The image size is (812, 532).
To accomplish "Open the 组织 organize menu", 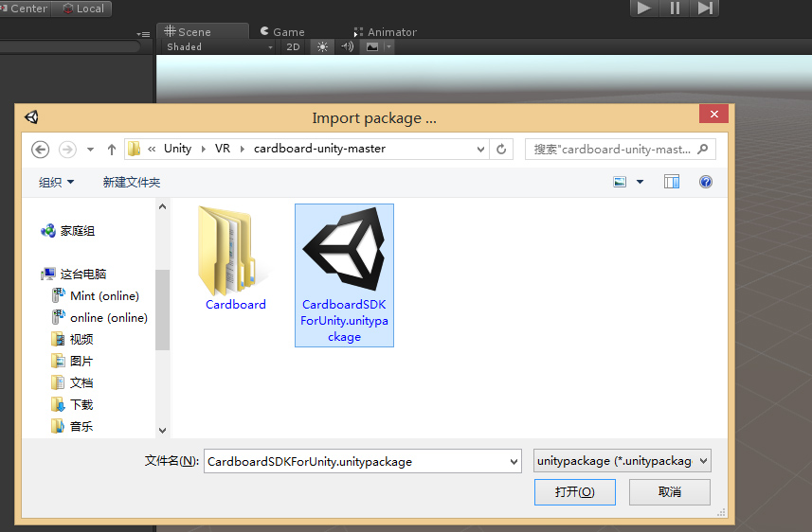I will coord(56,182).
